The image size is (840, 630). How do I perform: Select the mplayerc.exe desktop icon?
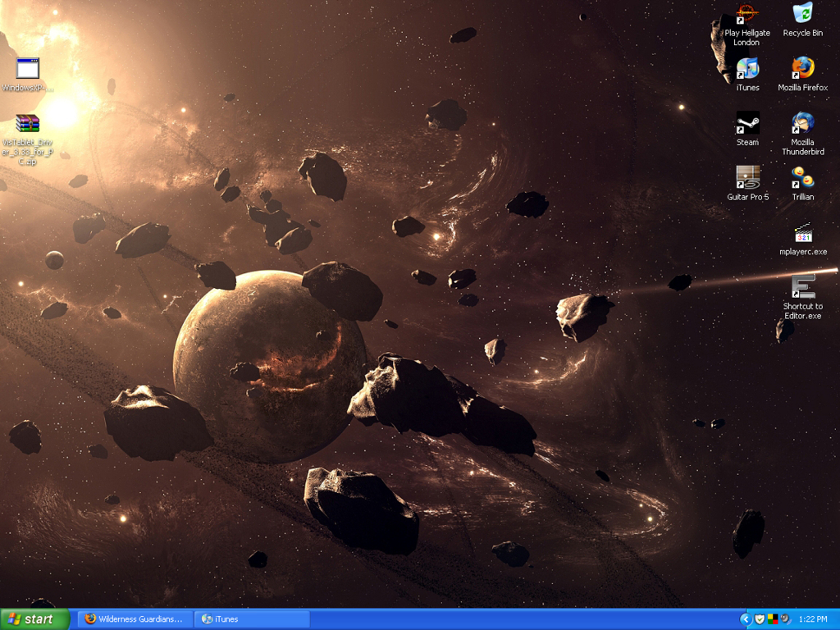click(802, 239)
